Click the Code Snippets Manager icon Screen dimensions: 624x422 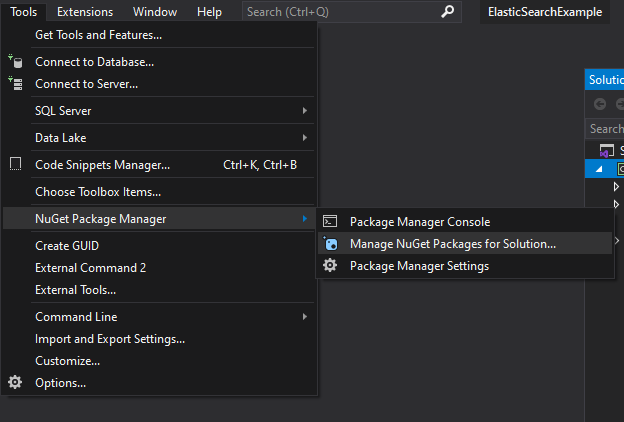tap(16, 164)
